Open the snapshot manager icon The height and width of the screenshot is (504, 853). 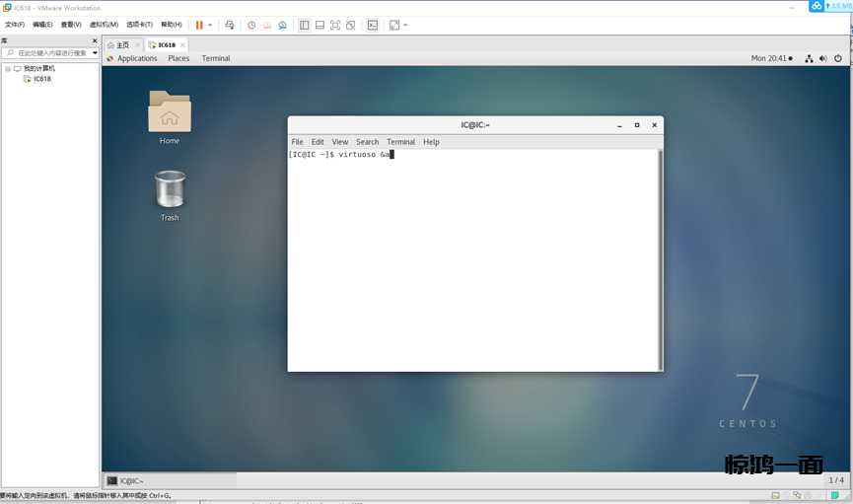283,25
